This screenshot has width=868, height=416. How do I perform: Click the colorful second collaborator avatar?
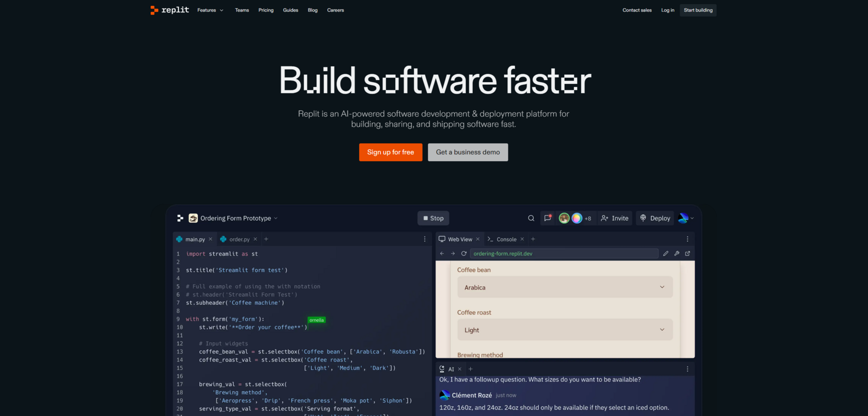pyautogui.click(x=577, y=218)
